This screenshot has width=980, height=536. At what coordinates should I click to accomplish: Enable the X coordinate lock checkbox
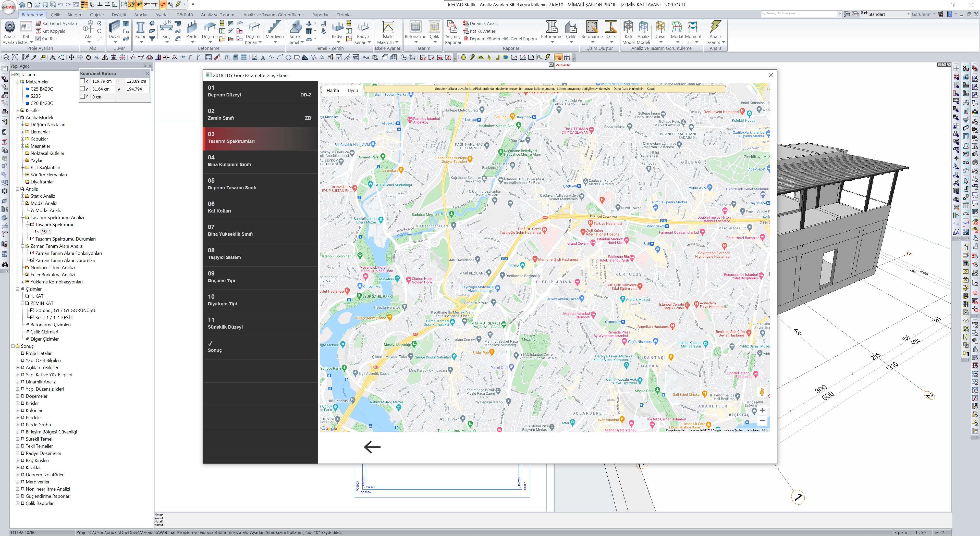point(82,81)
